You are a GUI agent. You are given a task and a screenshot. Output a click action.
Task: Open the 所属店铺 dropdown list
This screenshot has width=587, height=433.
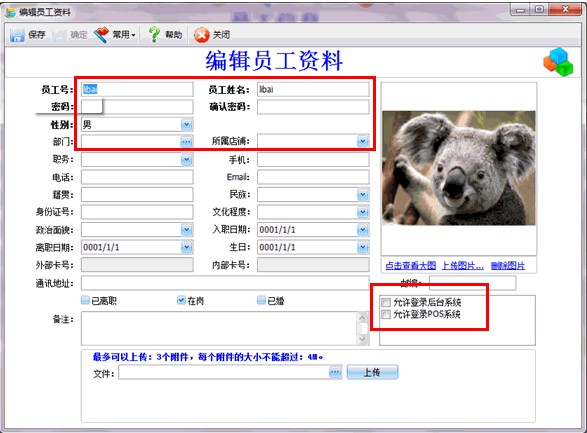point(362,141)
